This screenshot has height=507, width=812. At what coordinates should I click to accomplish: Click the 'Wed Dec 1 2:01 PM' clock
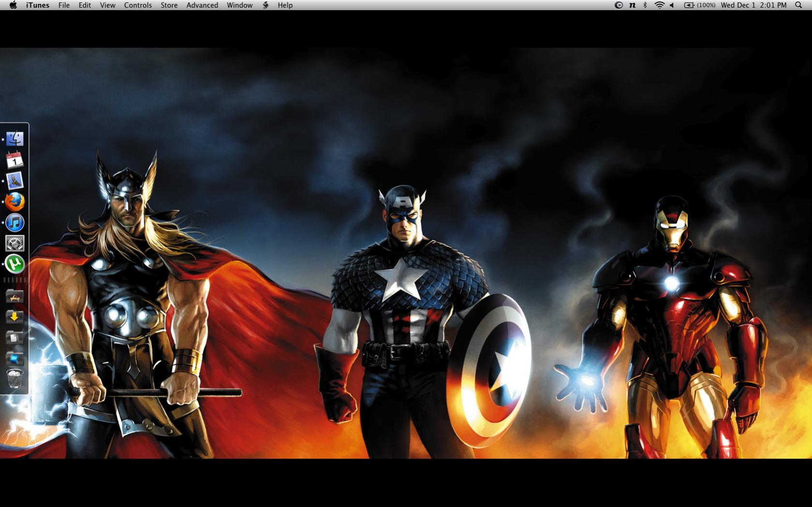[x=753, y=5]
